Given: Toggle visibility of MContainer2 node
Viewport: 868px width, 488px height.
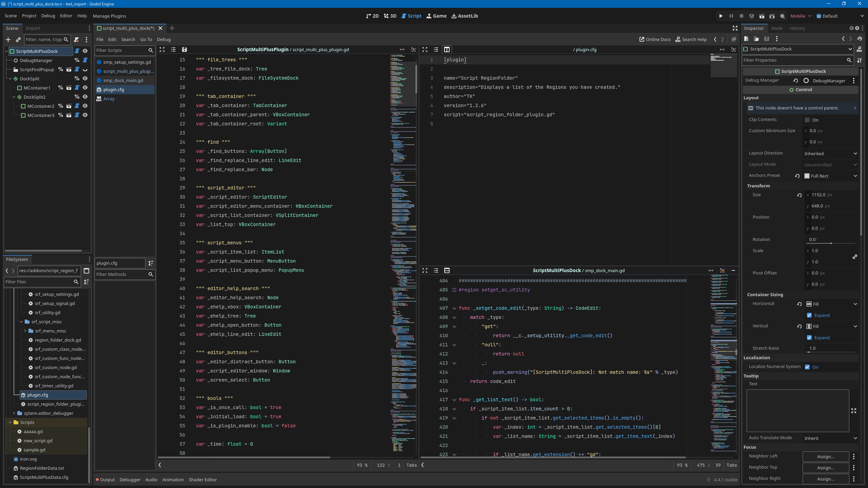Looking at the screenshot, I should pos(85,106).
